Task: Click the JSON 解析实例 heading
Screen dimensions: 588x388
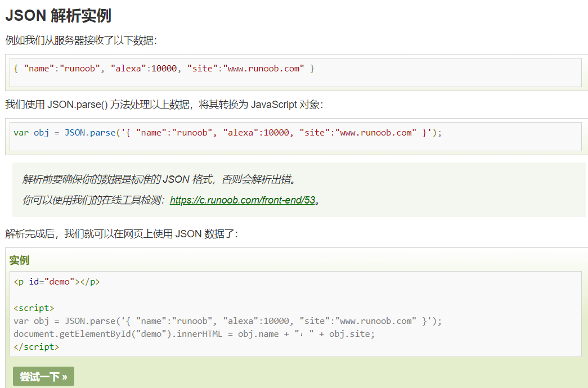Action: pyautogui.click(x=58, y=16)
